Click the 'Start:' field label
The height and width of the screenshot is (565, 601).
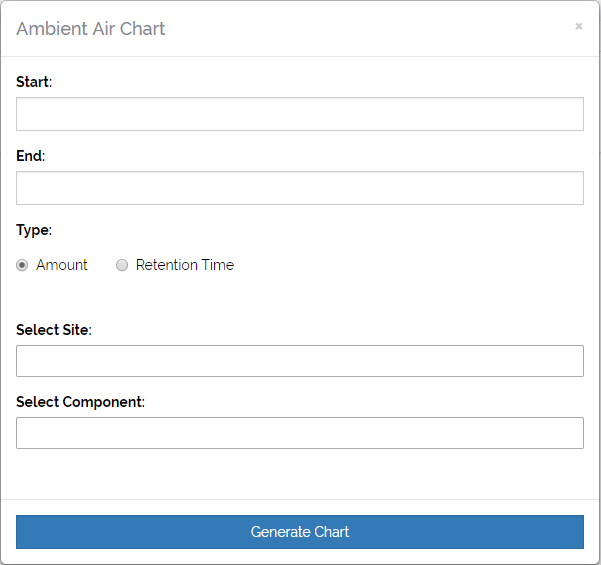point(34,82)
